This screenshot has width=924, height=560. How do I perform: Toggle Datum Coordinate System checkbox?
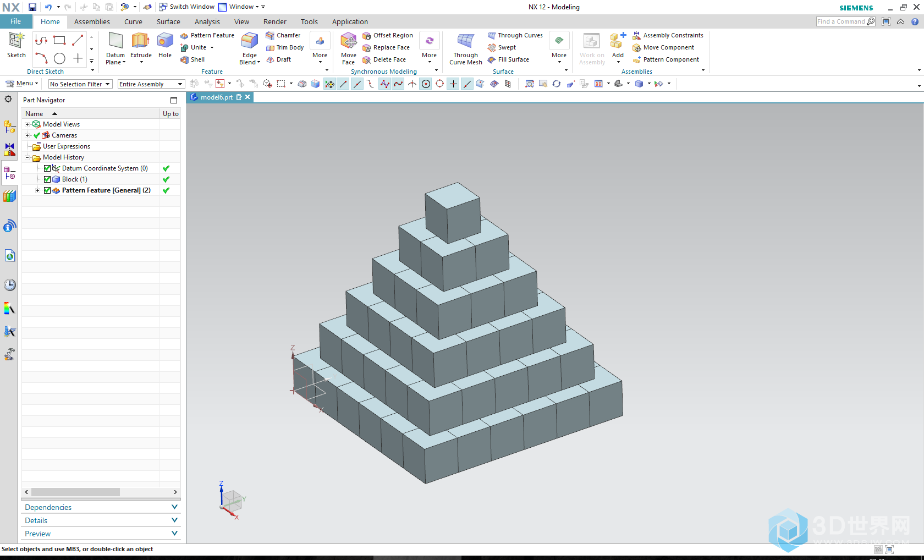(47, 168)
